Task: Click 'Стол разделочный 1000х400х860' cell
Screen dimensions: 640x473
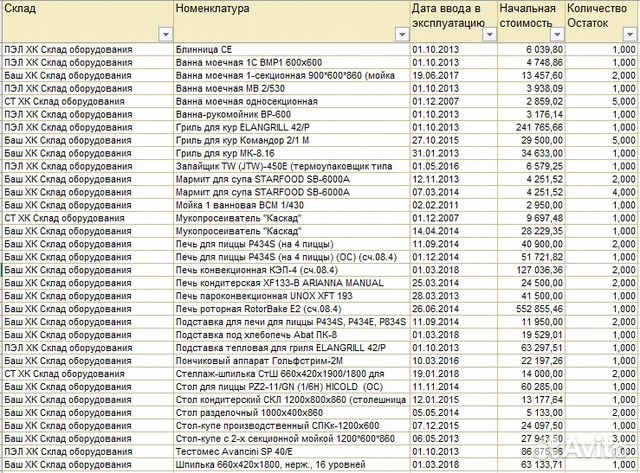Action: point(292,413)
